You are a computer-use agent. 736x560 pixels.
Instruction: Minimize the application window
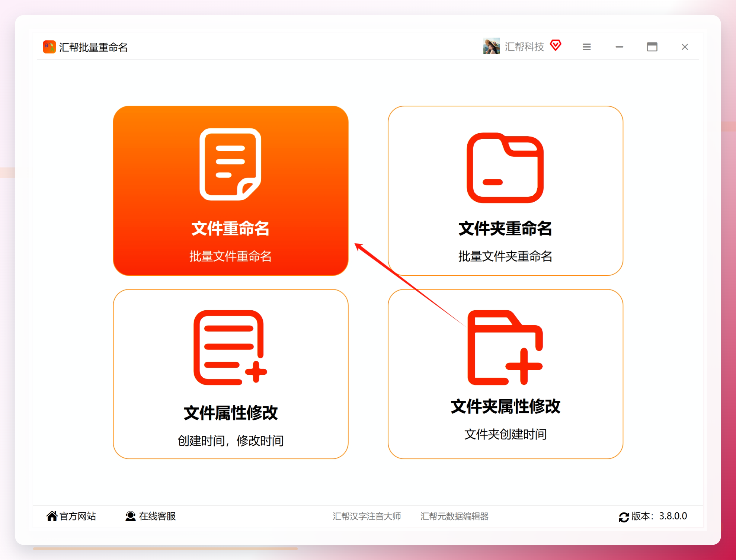620,47
